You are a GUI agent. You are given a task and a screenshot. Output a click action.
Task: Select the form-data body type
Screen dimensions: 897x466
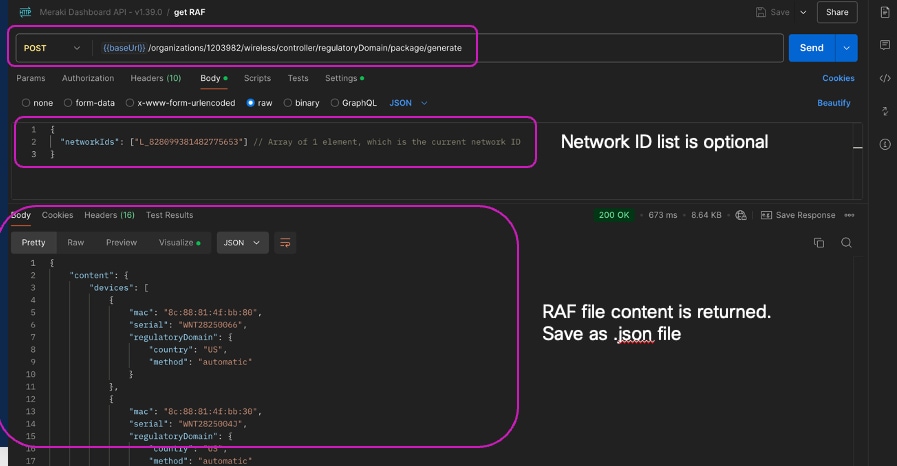[x=68, y=103]
